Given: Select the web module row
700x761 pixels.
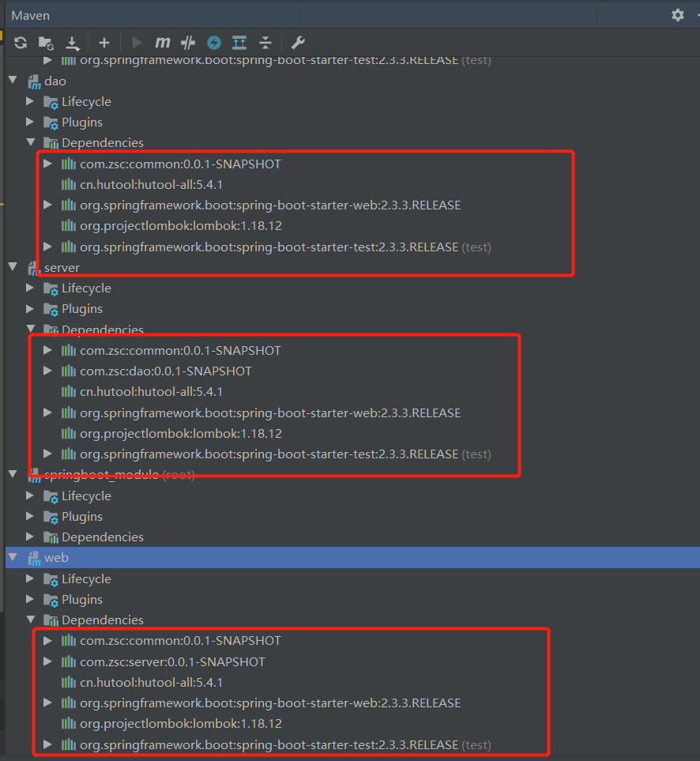Looking at the screenshot, I should [x=352, y=558].
